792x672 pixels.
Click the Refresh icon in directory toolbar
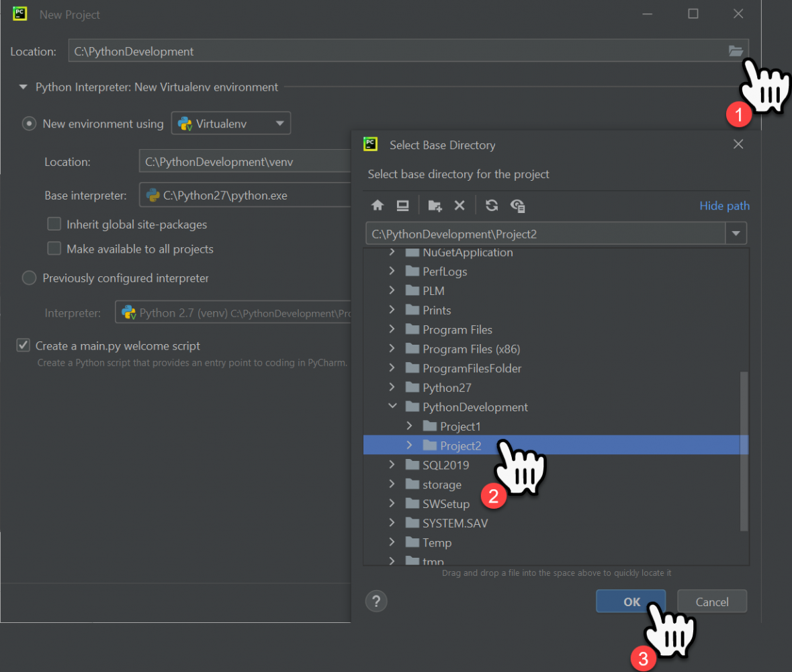(492, 206)
